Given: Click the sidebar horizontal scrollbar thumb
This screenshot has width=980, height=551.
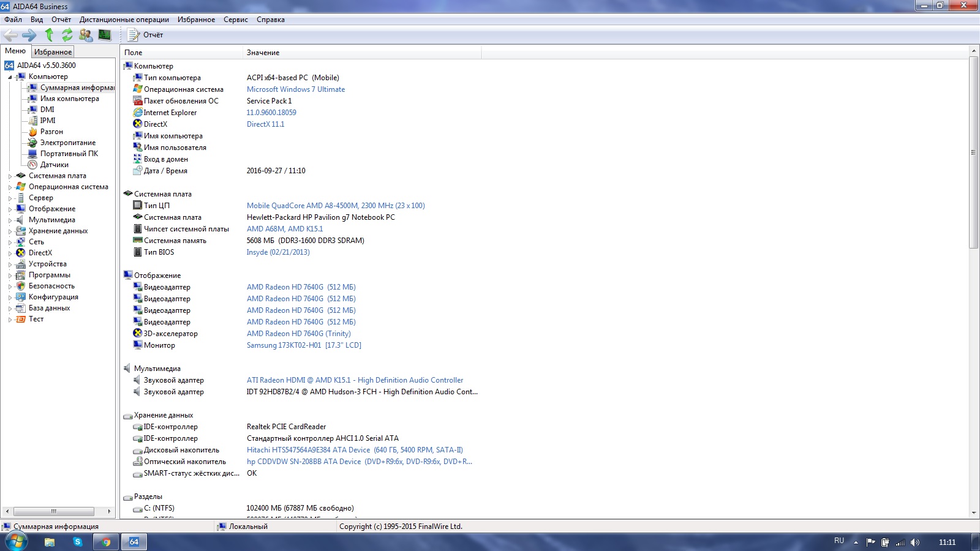Looking at the screenshot, I should (54, 511).
